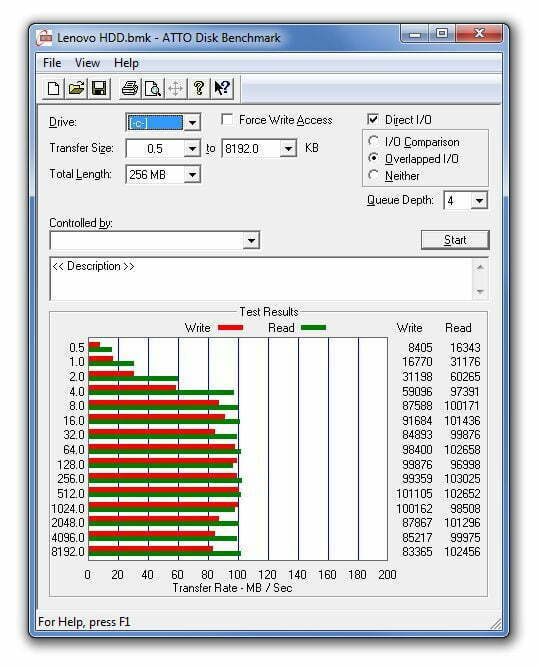Uncheck the Direct I/O checkbox
Screen dimensions: 541x666
coord(373,120)
